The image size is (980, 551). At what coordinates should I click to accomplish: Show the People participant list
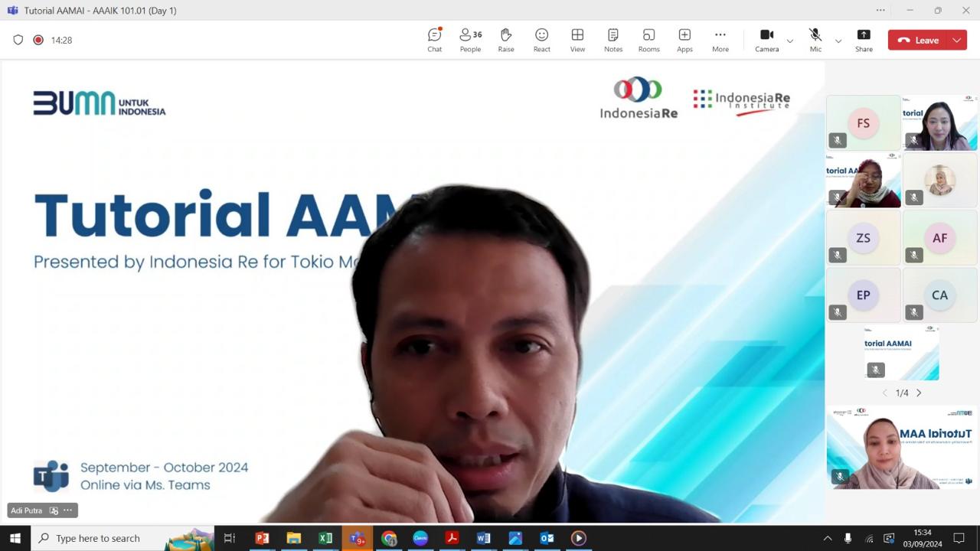click(x=470, y=40)
